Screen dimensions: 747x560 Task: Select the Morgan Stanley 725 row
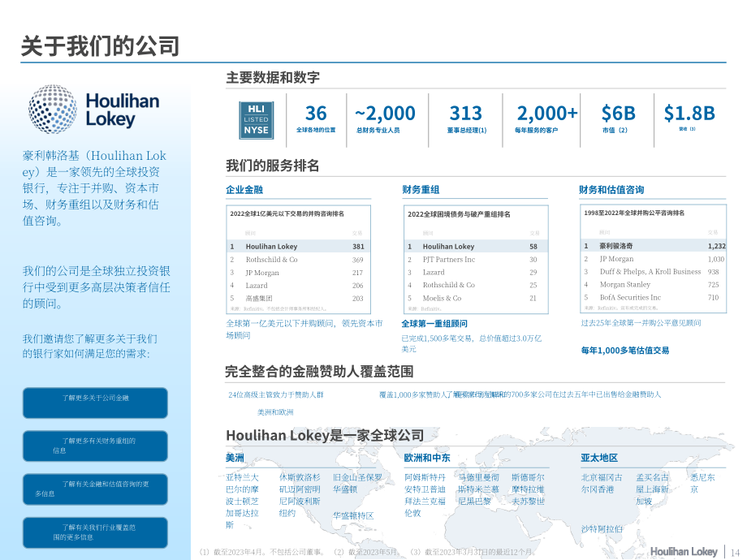tap(654, 284)
